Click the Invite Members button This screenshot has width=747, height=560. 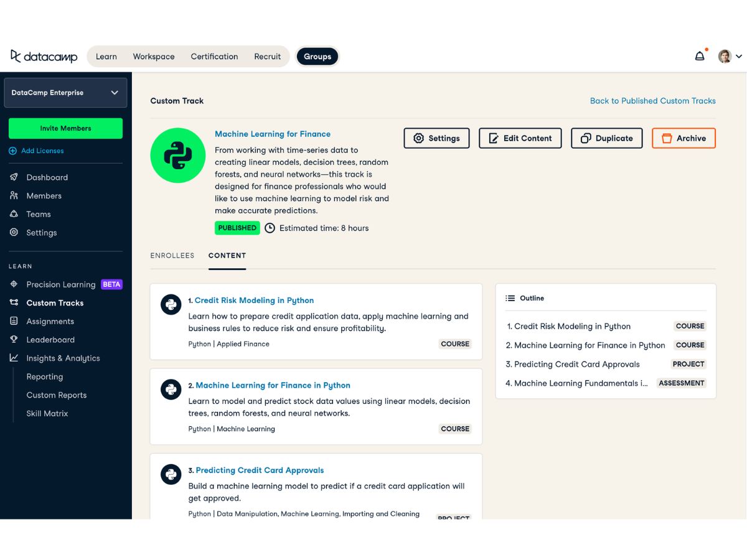pos(65,128)
